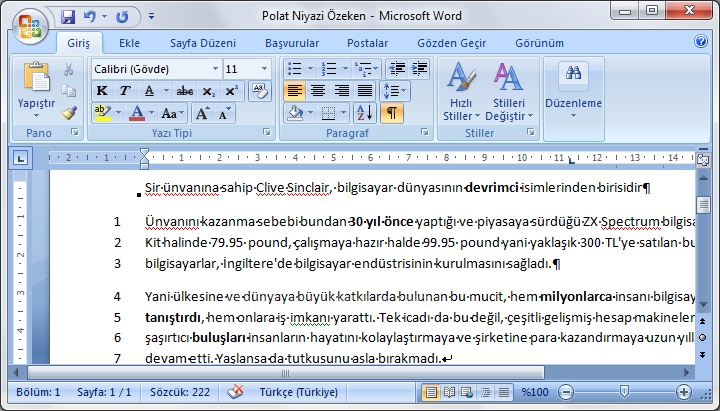This screenshot has width=720, height=411.
Task: Jump to previous page with double arrow
Action: click(703, 321)
